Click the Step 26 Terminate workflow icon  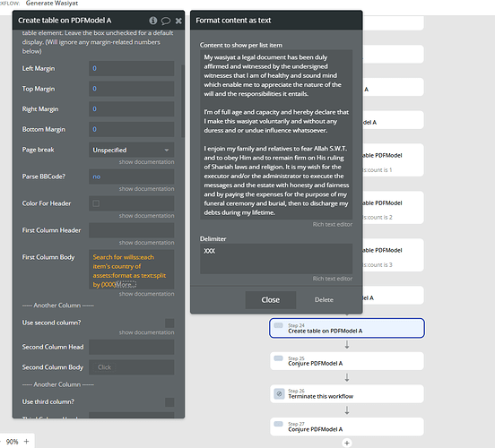(x=279, y=393)
